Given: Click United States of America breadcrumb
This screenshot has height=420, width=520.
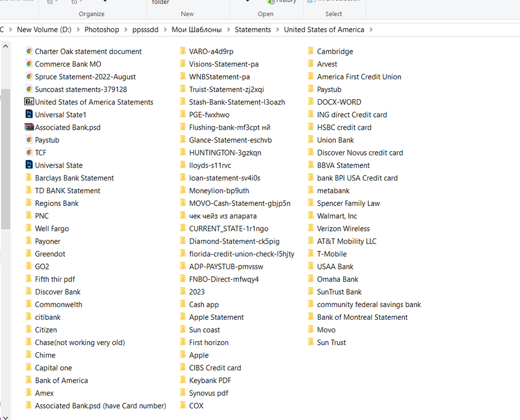Looking at the screenshot, I should 324,29.
